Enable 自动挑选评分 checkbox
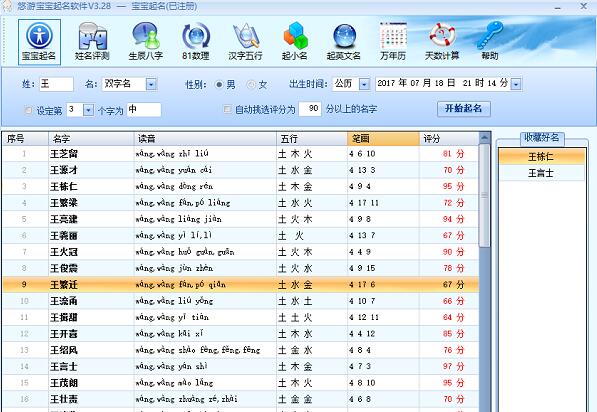The image size is (597, 412). 227,110
